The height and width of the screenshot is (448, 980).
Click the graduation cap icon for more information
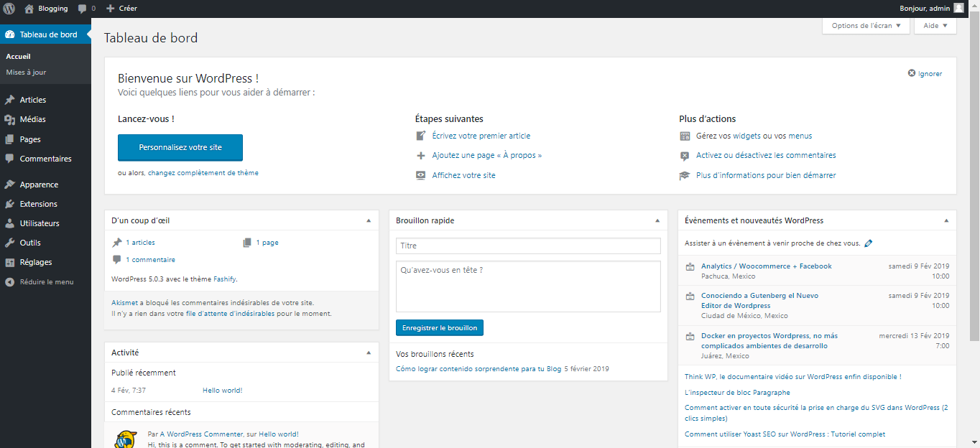click(685, 175)
